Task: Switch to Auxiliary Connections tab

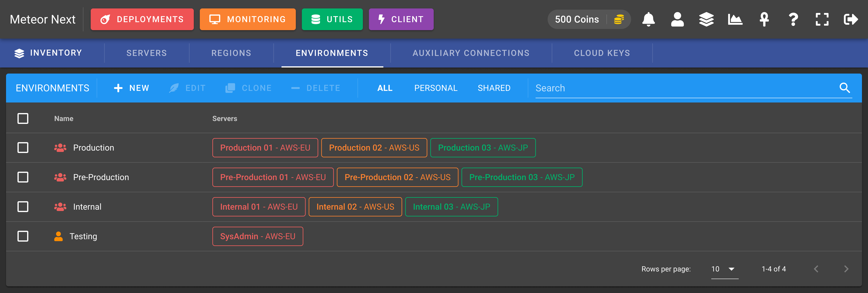Action: [x=471, y=53]
